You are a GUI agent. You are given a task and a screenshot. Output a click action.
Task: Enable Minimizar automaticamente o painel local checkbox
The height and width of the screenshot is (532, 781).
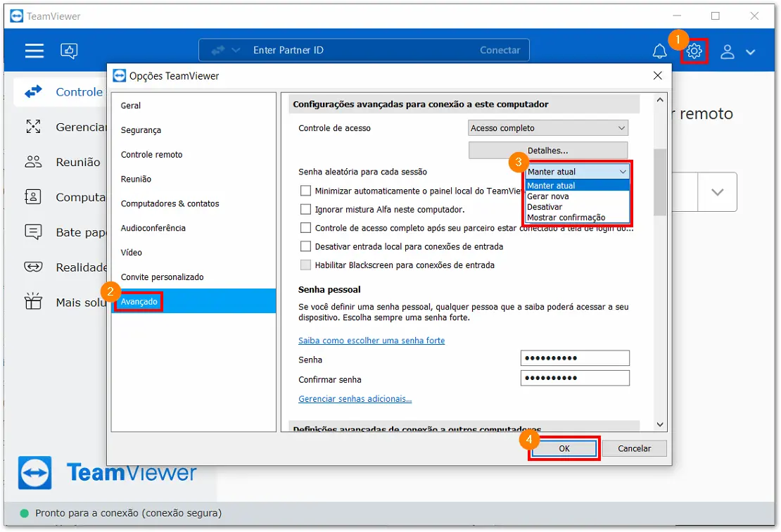coord(305,191)
